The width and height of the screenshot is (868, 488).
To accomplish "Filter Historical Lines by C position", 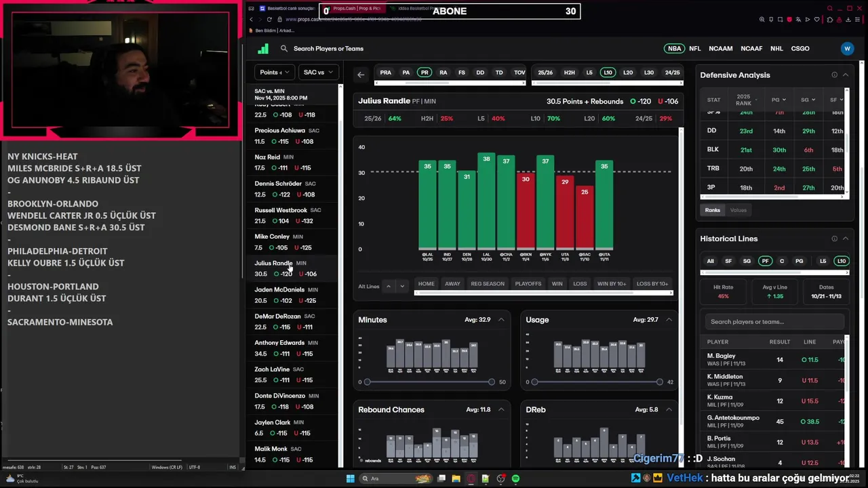I will pos(782,261).
